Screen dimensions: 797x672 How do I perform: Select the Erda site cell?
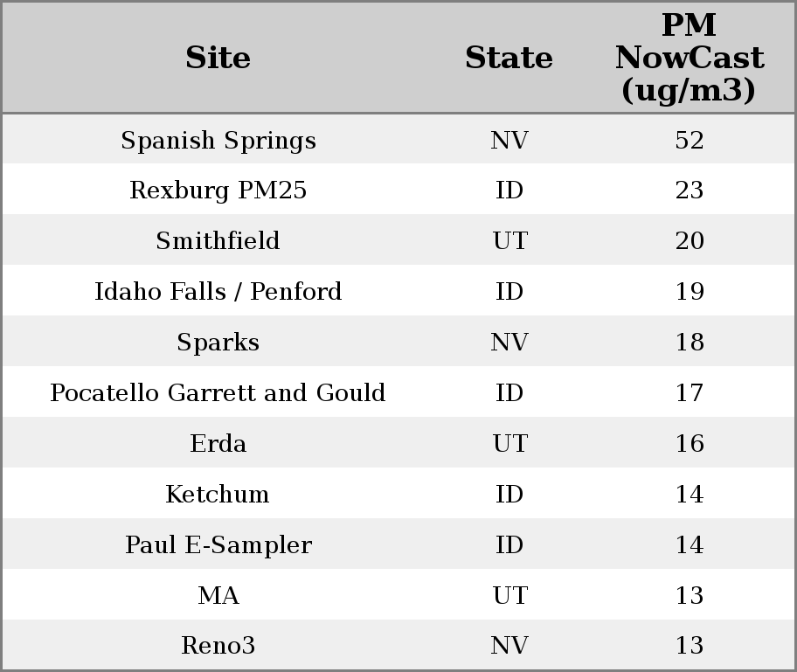[218, 444]
